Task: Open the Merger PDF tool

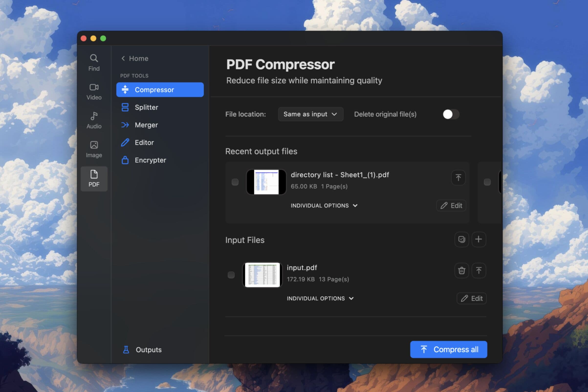Action: point(160,125)
